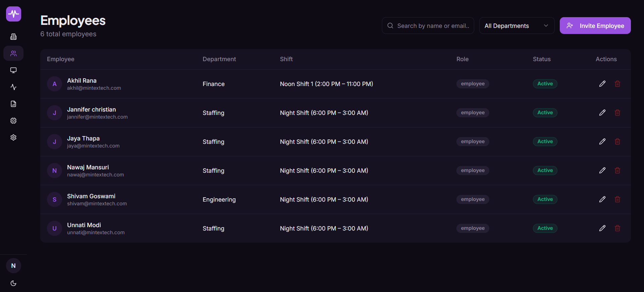Edit Akhil Rana with pencil icon

click(x=602, y=84)
